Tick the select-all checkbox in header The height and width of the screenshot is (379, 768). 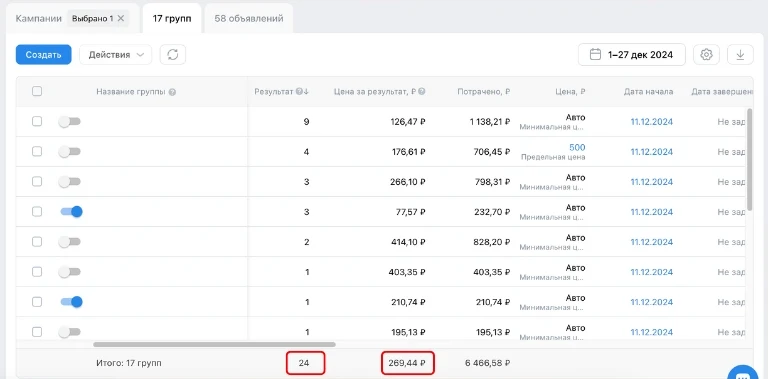(x=37, y=91)
